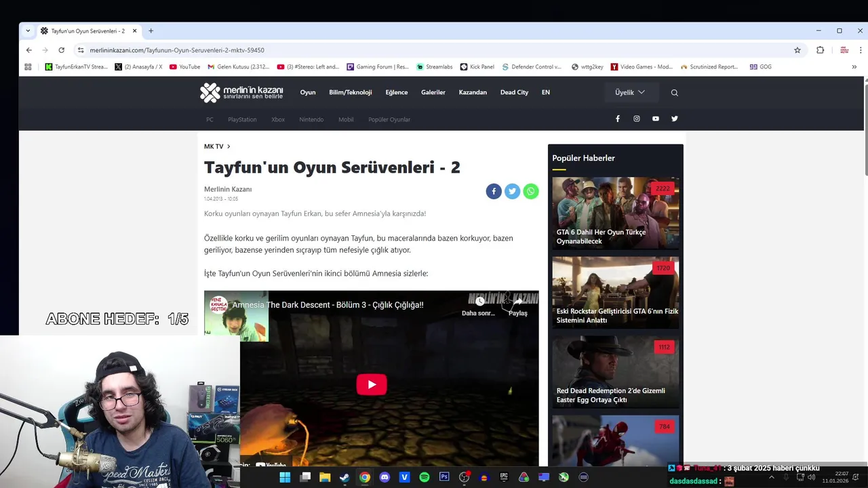Click the Daha sonra watch-later clock icon

479,302
